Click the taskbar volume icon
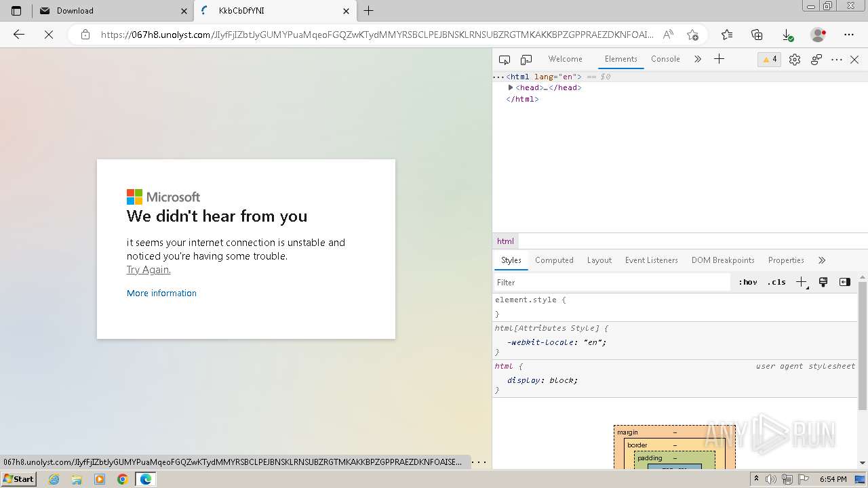The image size is (868, 488). (x=771, y=479)
